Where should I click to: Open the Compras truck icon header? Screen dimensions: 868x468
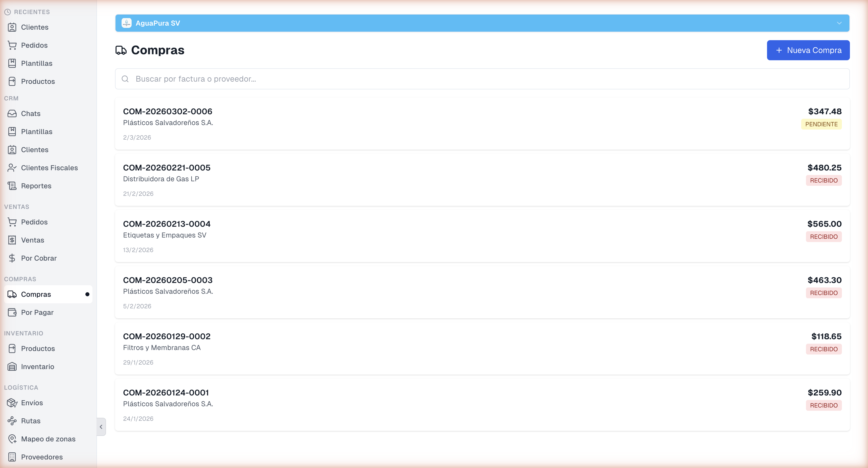pos(121,50)
